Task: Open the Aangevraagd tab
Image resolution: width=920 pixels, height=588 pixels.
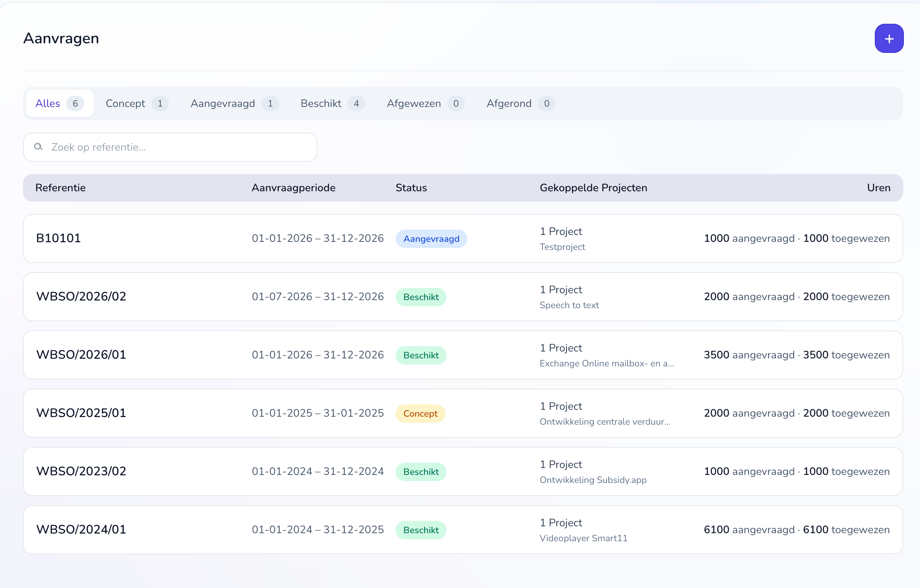Action: [x=235, y=103]
